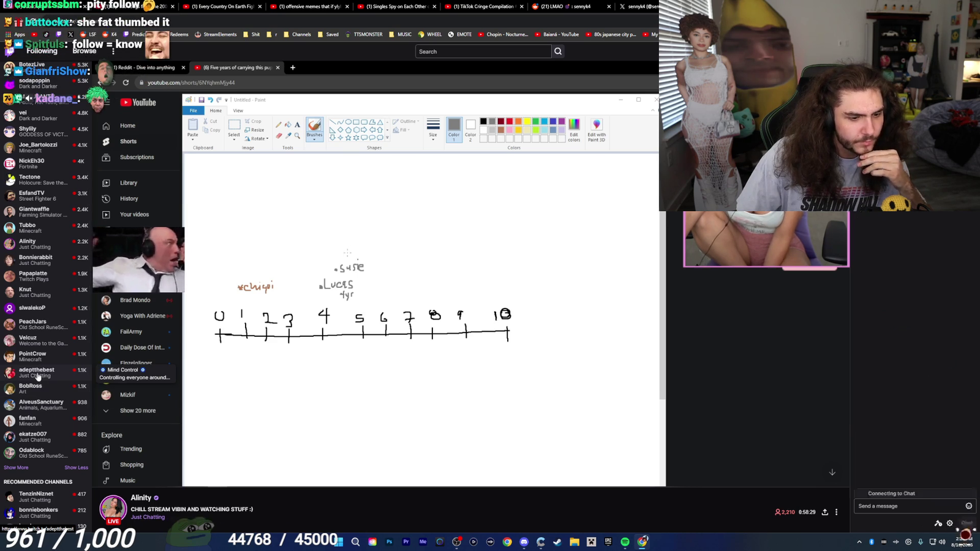
Task: Open sodapoppin's channel in Twitch sidebar
Action: click(x=46, y=83)
